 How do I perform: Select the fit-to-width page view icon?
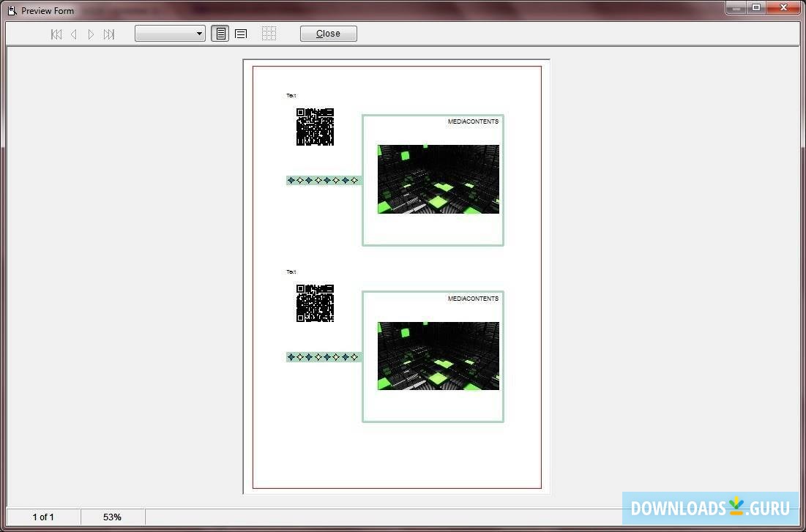[240, 33]
